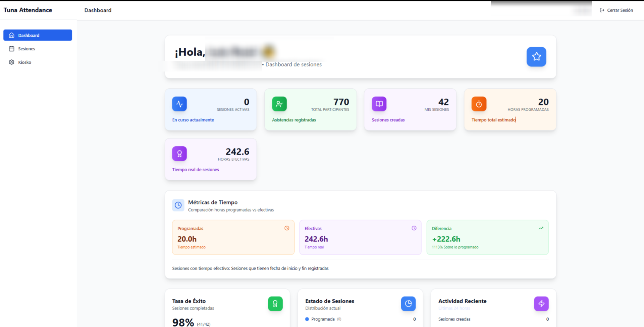Image resolution: width=644 pixels, height=327 pixels.
Task: Click the trend arrow icon in Diferencia card
Action: pyautogui.click(x=541, y=228)
